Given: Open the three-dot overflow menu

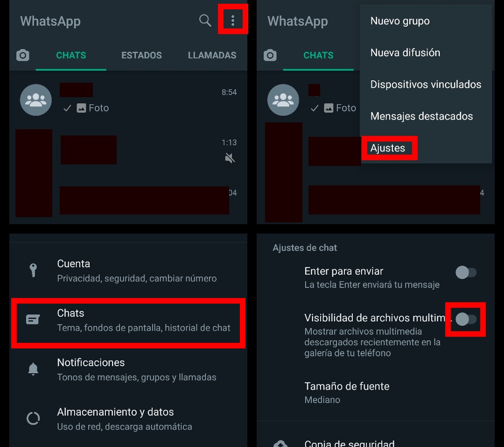Looking at the screenshot, I should click(x=233, y=21).
